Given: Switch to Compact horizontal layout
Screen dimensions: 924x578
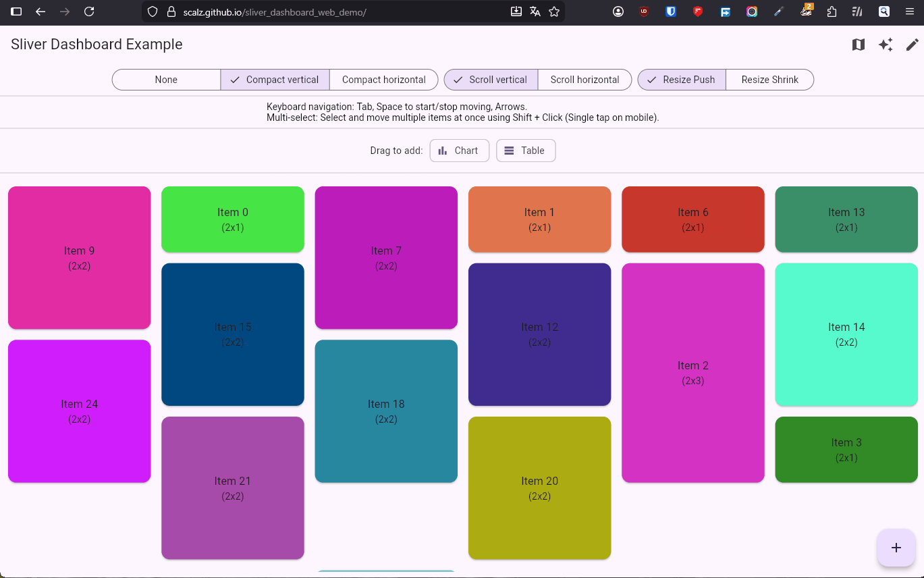Looking at the screenshot, I should coord(383,80).
